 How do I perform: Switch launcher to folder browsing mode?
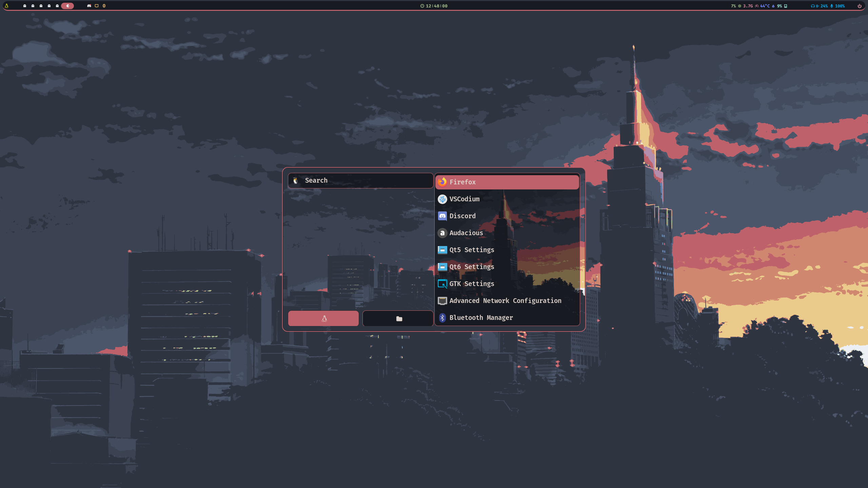click(x=397, y=318)
